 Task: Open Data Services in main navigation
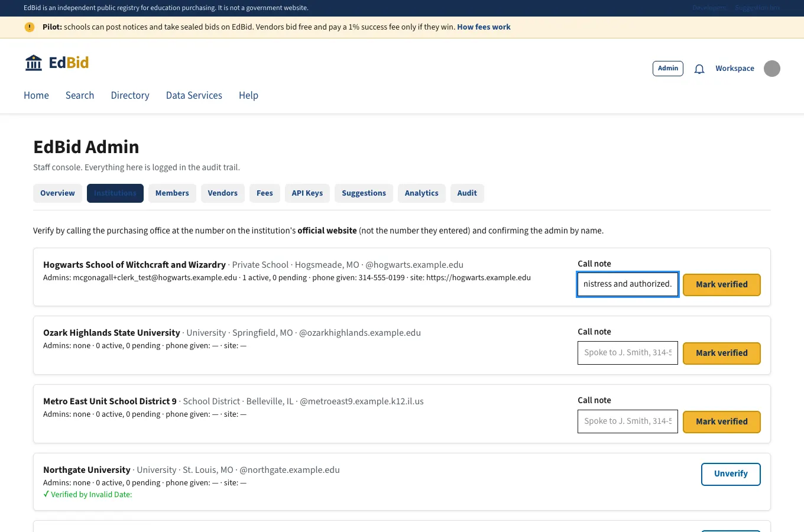[194, 95]
